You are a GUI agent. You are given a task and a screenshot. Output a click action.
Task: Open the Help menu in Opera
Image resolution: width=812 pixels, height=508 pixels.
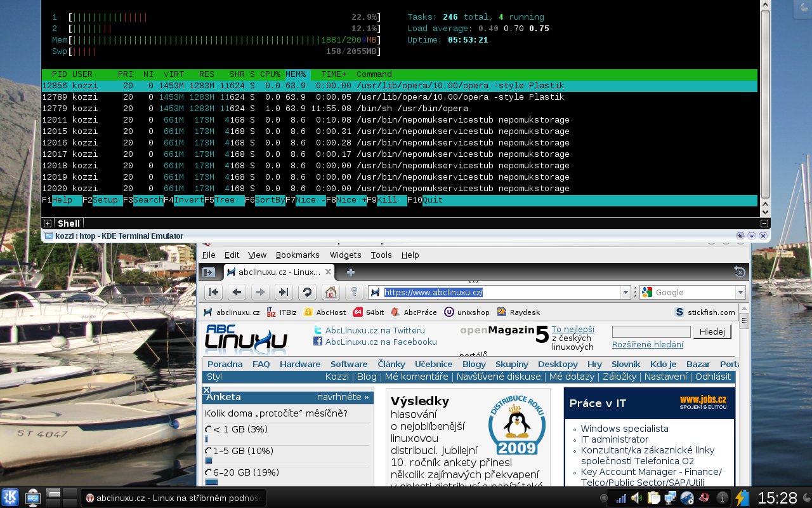(x=410, y=255)
